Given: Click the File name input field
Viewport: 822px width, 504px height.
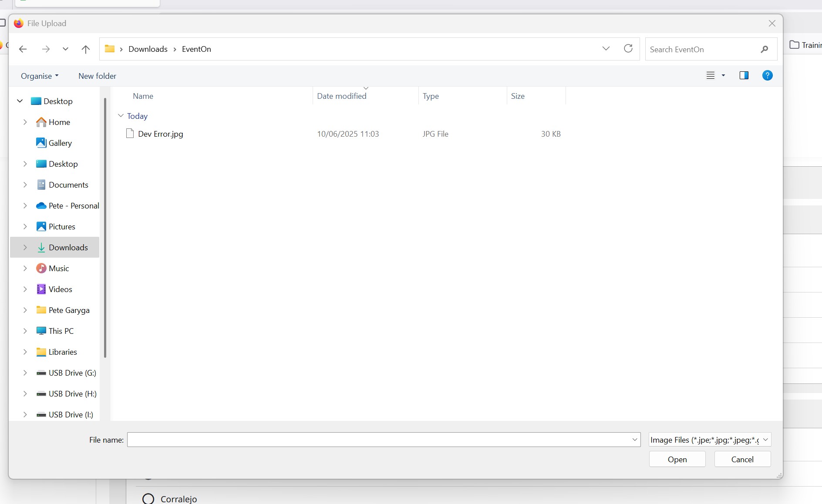Looking at the screenshot, I should (379, 440).
